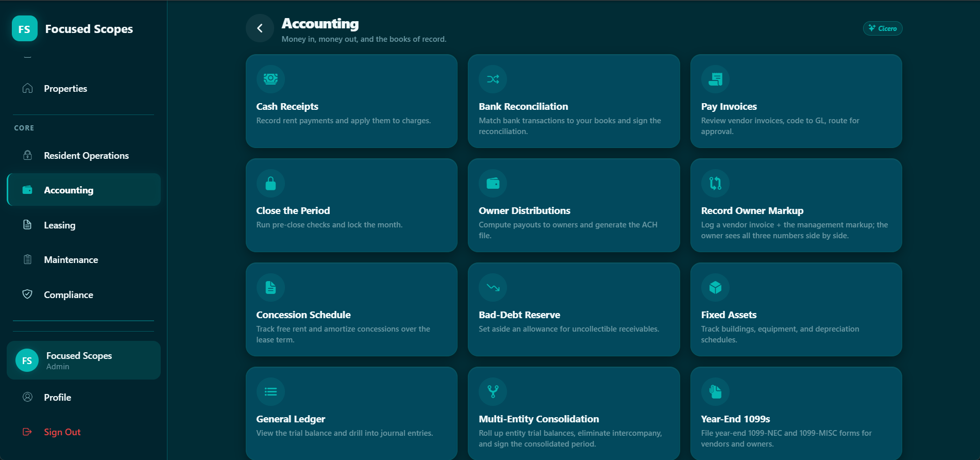Go back using the left chevron button
The width and height of the screenshot is (980, 460).
tap(260, 28)
